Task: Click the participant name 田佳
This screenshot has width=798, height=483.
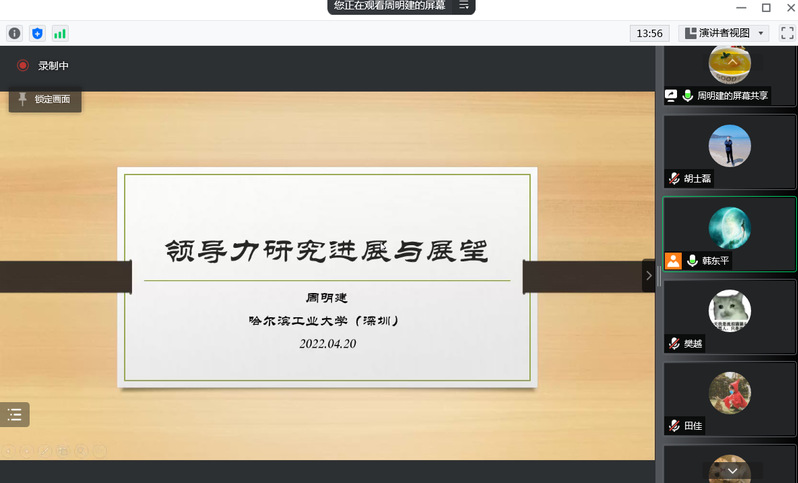Action: pos(693,426)
